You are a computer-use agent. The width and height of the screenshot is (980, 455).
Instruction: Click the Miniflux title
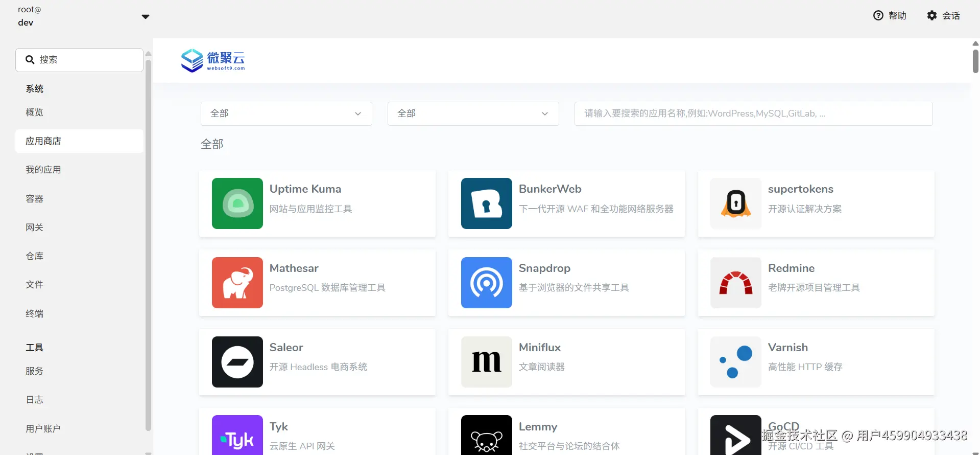click(x=540, y=347)
